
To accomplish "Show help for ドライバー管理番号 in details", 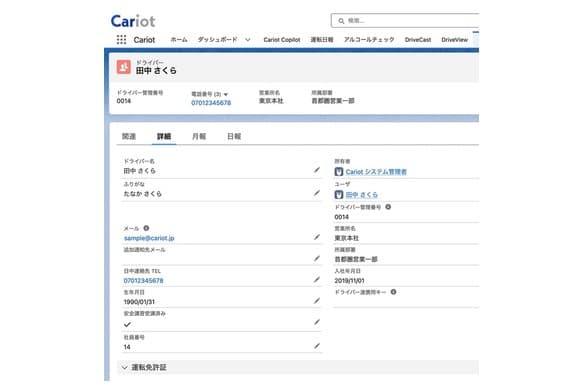I will [x=388, y=207].
